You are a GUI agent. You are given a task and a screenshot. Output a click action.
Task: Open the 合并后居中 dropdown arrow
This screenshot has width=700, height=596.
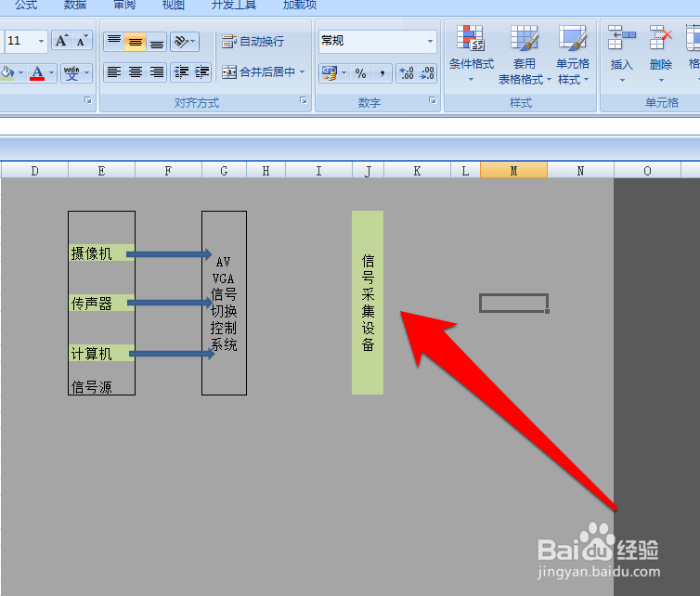tap(303, 71)
